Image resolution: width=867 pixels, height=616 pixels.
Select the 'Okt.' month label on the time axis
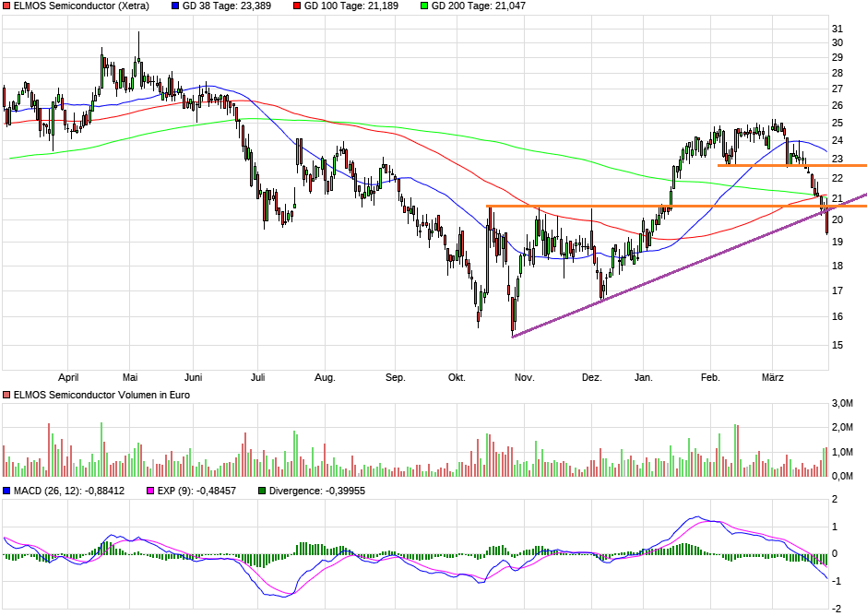(x=457, y=377)
